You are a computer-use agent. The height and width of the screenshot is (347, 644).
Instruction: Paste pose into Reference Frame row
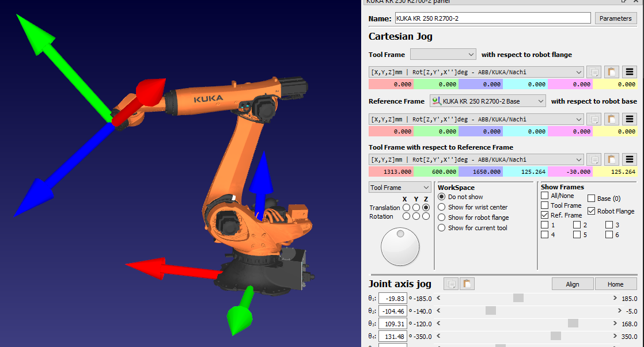coord(612,119)
